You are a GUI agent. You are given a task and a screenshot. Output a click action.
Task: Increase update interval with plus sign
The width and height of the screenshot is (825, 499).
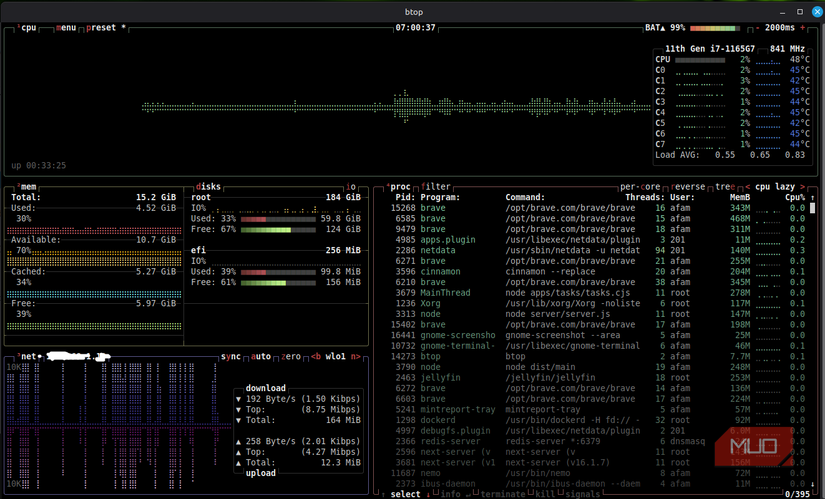802,28
